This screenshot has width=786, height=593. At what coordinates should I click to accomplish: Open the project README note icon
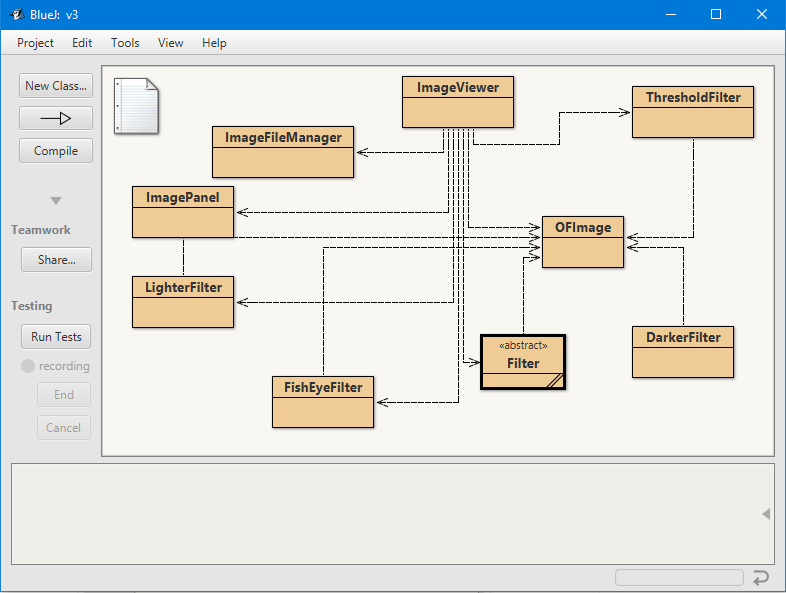(x=136, y=106)
